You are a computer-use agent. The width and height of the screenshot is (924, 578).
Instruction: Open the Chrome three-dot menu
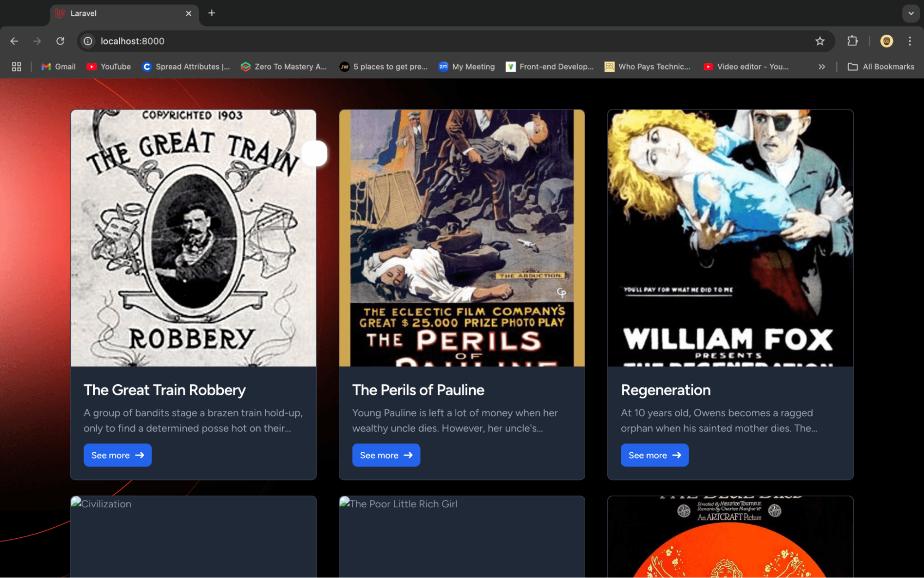click(909, 41)
